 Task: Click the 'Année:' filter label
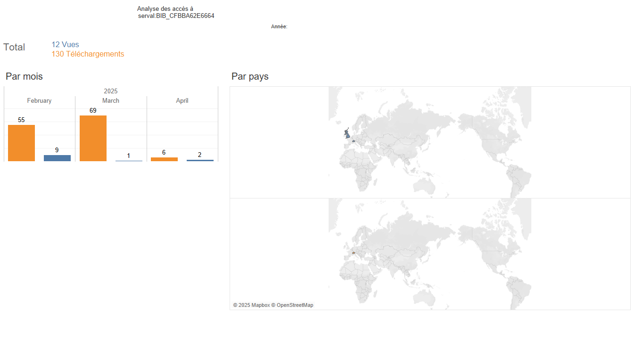coord(279,27)
